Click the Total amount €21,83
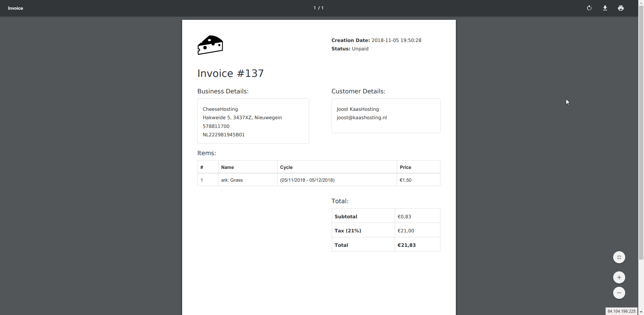 (x=407, y=245)
